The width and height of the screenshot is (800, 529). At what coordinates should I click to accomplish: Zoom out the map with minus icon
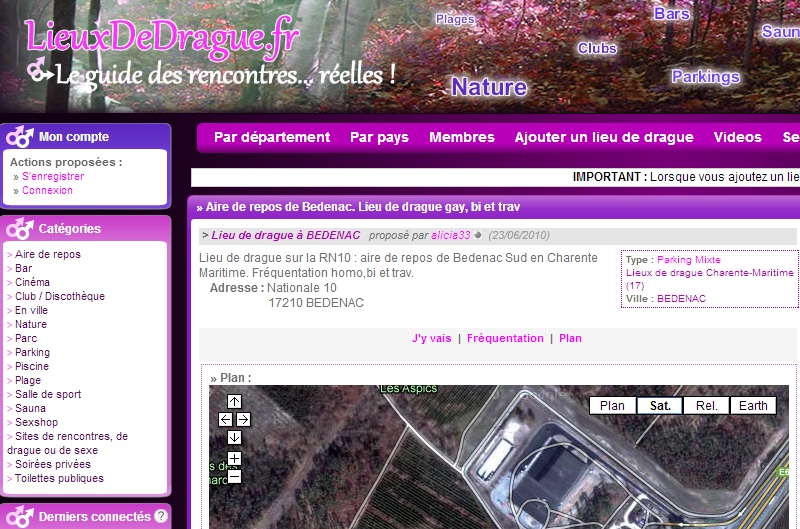(x=234, y=476)
